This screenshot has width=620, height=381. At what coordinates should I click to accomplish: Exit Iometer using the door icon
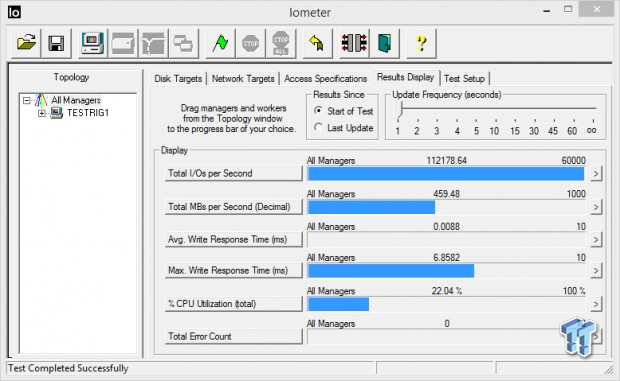[x=385, y=43]
